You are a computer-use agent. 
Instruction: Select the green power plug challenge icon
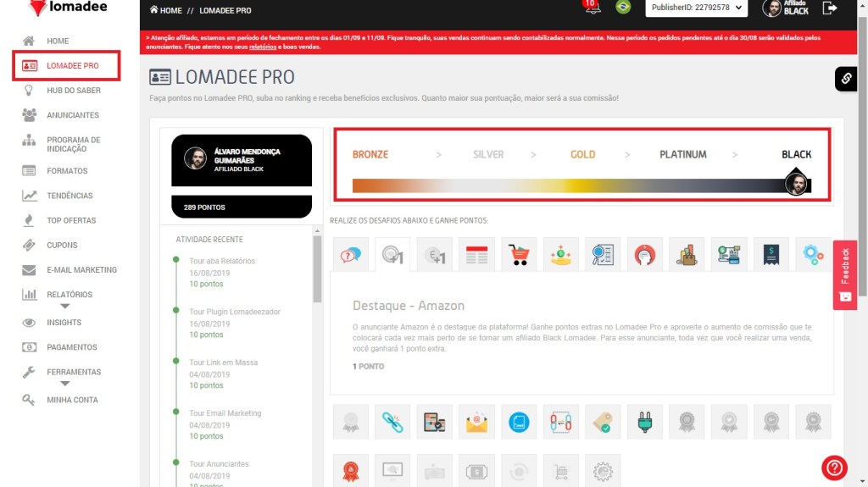(x=644, y=422)
